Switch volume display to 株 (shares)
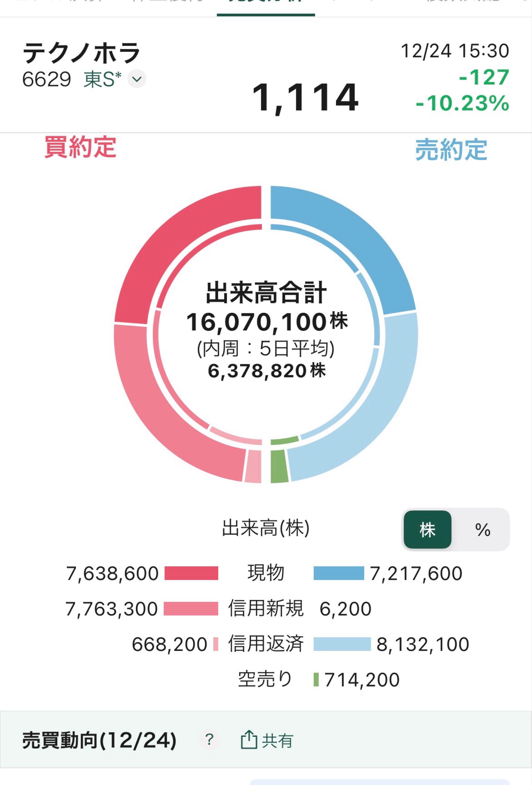This screenshot has width=532, height=785. point(427,529)
